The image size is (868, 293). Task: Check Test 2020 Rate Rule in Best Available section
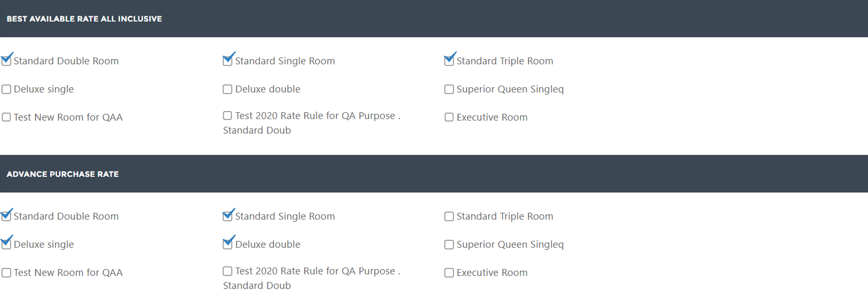coord(227,116)
